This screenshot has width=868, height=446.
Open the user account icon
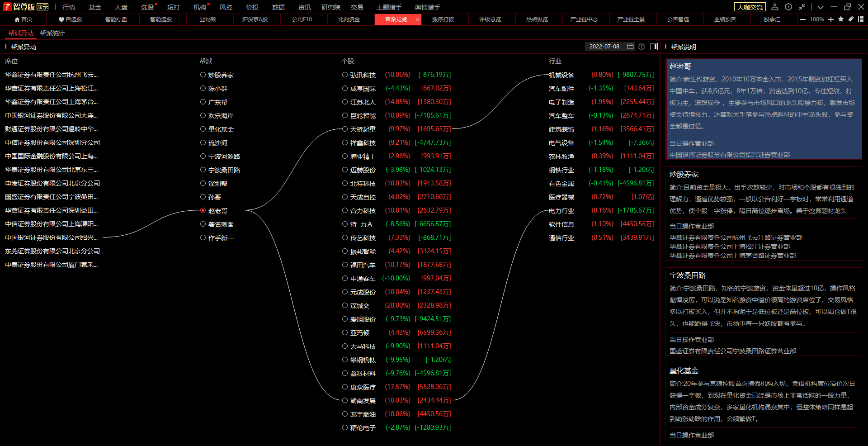pyautogui.click(x=775, y=7)
